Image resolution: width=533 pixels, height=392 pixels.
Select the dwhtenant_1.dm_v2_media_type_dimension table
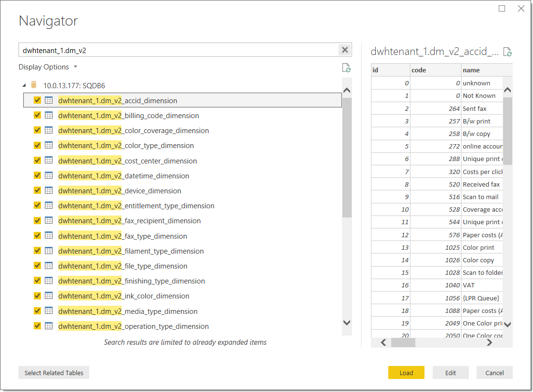pyautogui.click(x=128, y=311)
